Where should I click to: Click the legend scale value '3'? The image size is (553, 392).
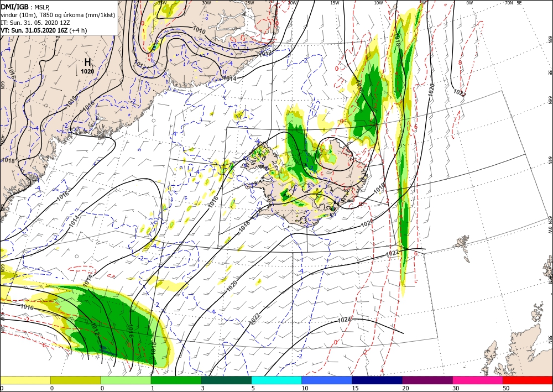[x=203, y=388]
